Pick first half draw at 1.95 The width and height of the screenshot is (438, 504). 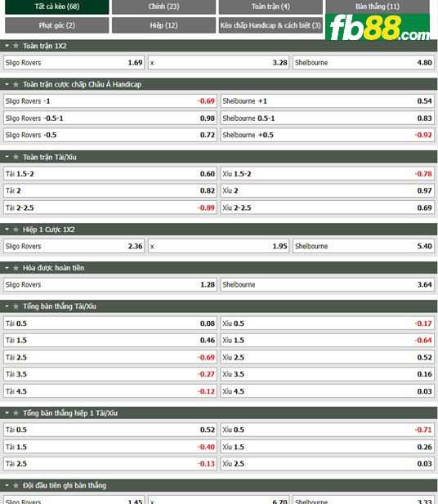pyautogui.click(x=218, y=246)
